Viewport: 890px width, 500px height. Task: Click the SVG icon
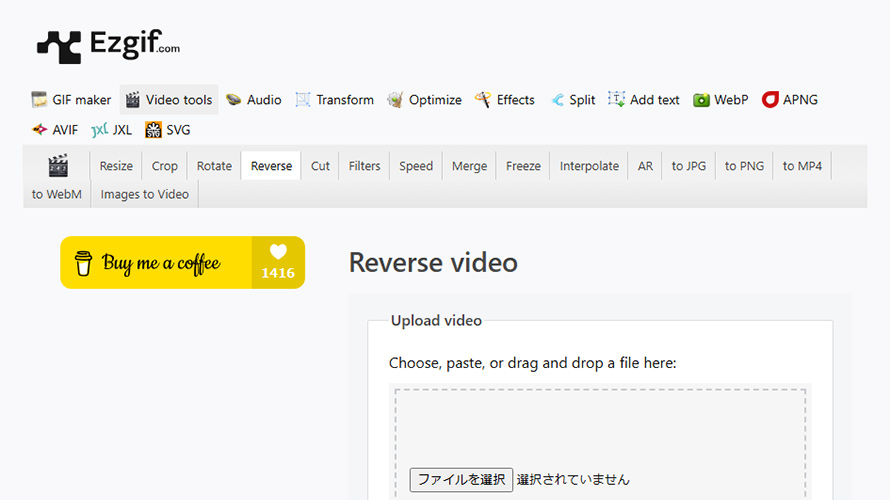[153, 130]
